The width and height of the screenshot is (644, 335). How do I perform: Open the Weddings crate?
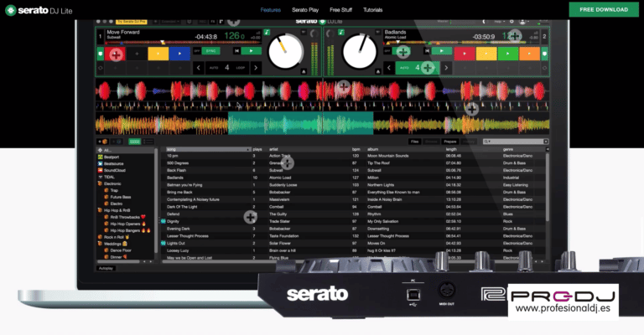[x=112, y=244]
